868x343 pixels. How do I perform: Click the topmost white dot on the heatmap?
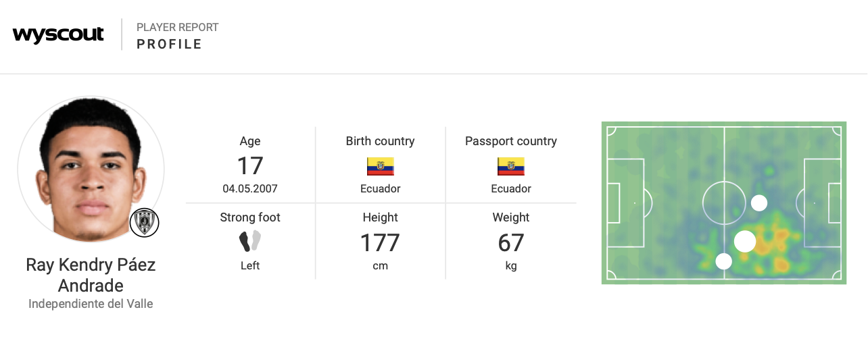pyautogui.click(x=759, y=203)
